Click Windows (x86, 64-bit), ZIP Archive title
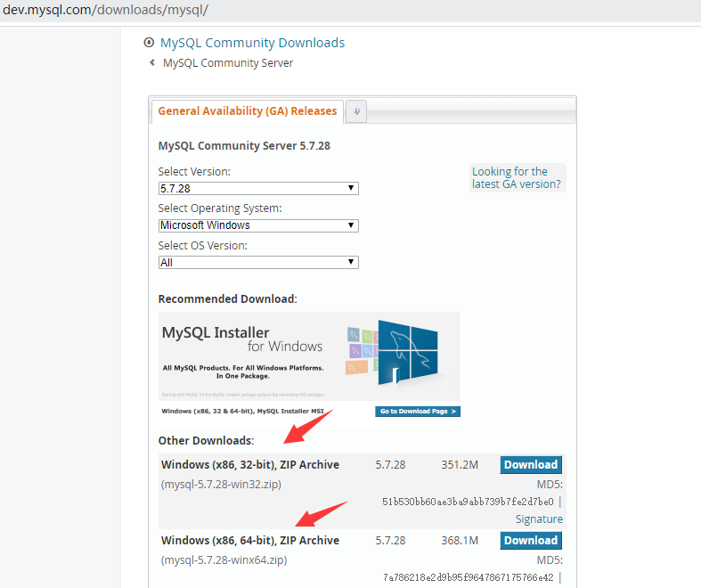This screenshot has height=588, width=701. point(250,540)
